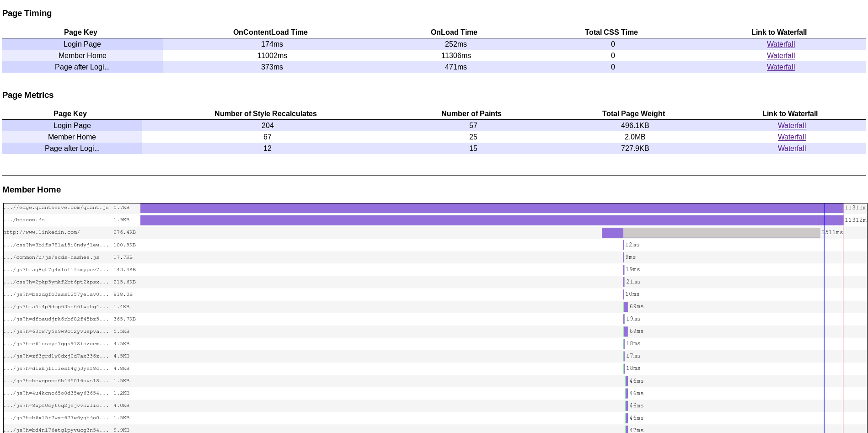This screenshot has height=433, width=868.
Task: Select the js?h=zf3grdlw8dxj0d7ax336z row label
Action: pyautogui.click(x=56, y=356)
